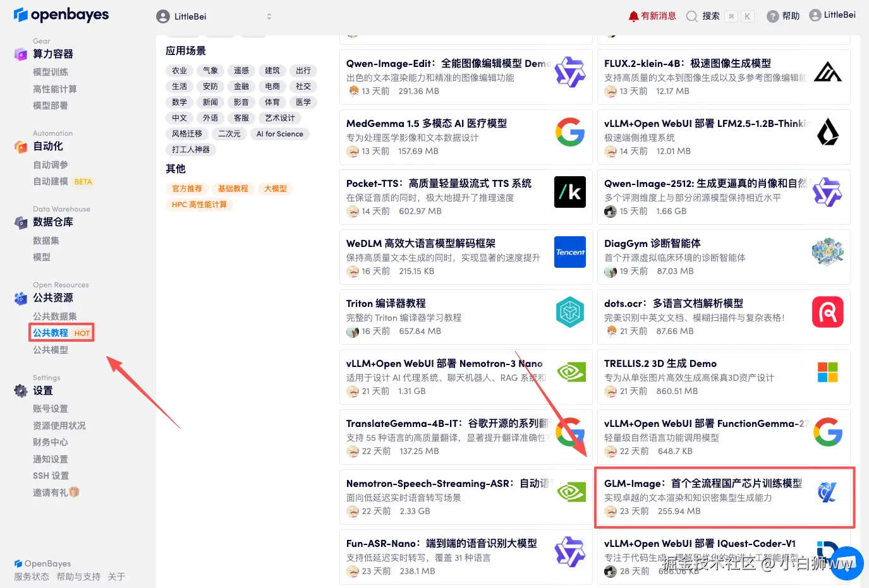Open 财务中心

click(51, 442)
